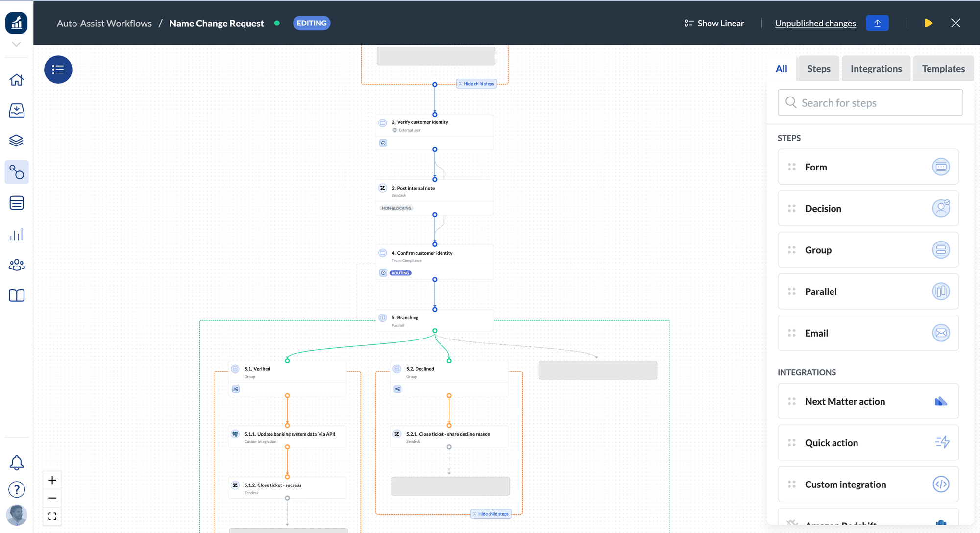Open the home icon in sidebar

pyautogui.click(x=17, y=80)
